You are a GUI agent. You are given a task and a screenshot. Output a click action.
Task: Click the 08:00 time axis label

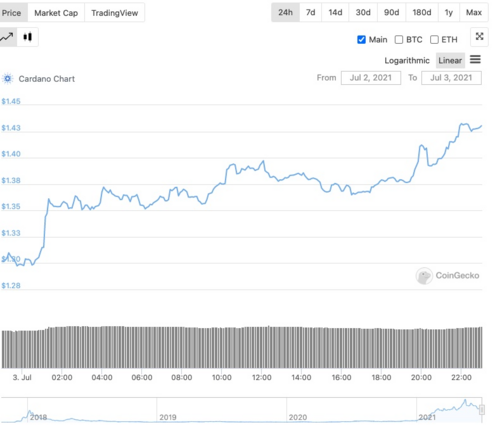pyautogui.click(x=182, y=378)
